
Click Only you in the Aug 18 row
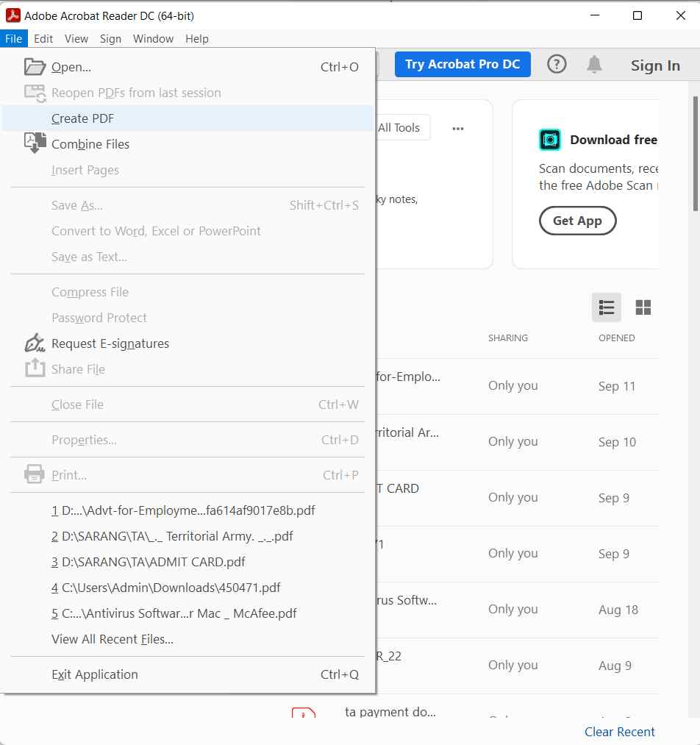click(513, 609)
